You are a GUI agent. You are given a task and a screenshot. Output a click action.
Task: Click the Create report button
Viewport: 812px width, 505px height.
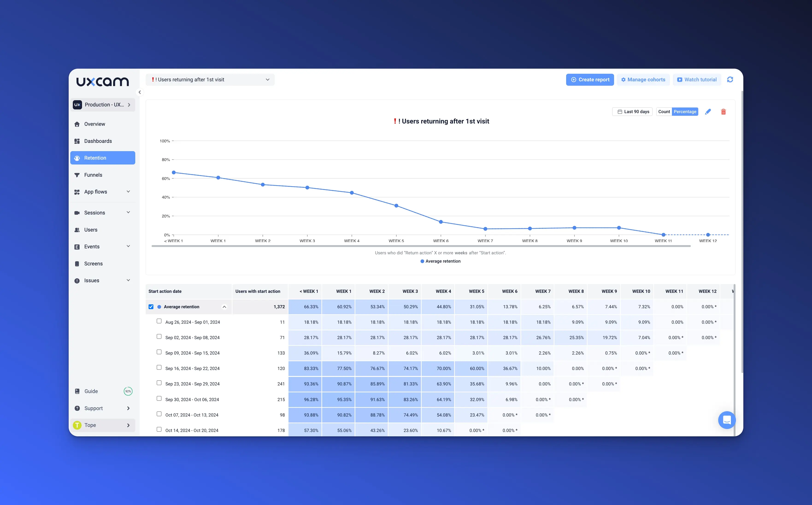click(x=590, y=79)
